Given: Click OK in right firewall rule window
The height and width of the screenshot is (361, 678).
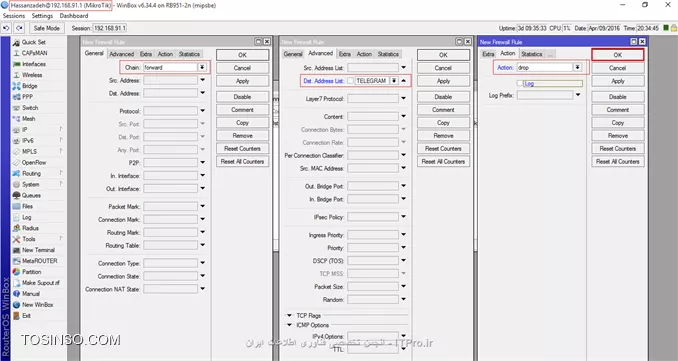Looking at the screenshot, I should [x=617, y=55].
